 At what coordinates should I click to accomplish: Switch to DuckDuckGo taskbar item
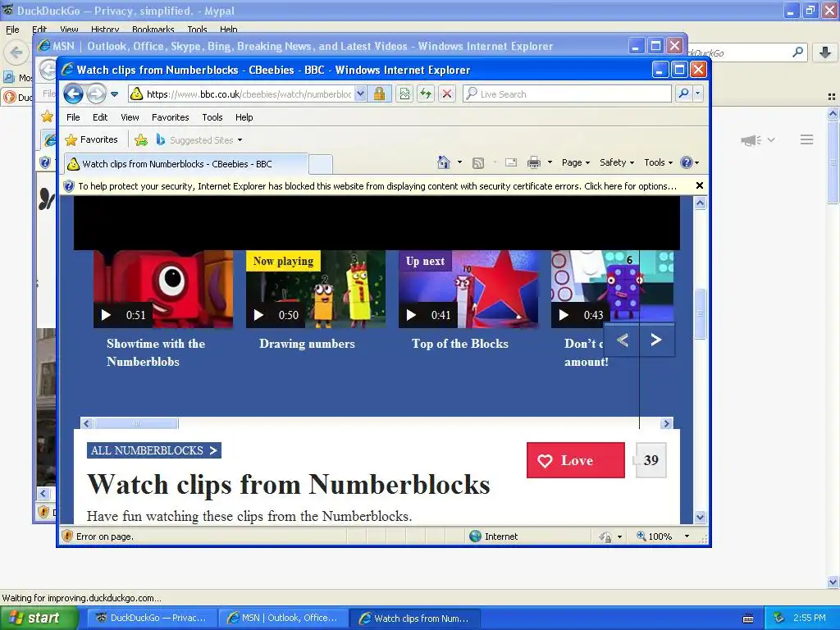coord(150,619)
